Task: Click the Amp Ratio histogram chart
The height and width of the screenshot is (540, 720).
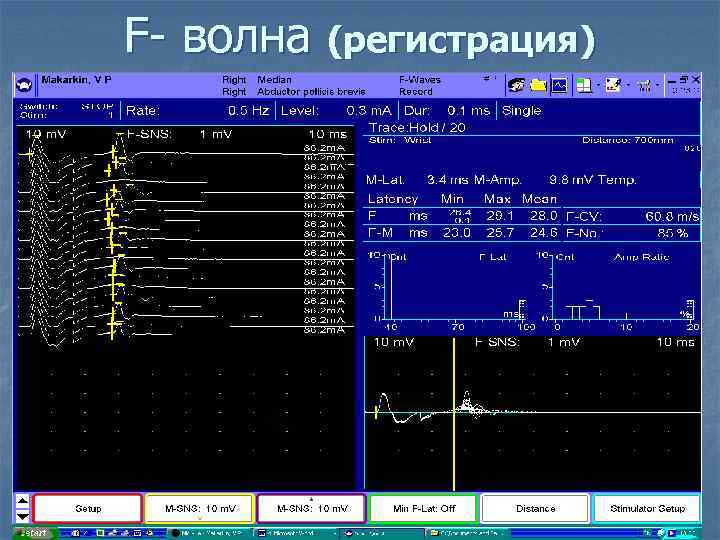Action: click(x=619, y=291)
